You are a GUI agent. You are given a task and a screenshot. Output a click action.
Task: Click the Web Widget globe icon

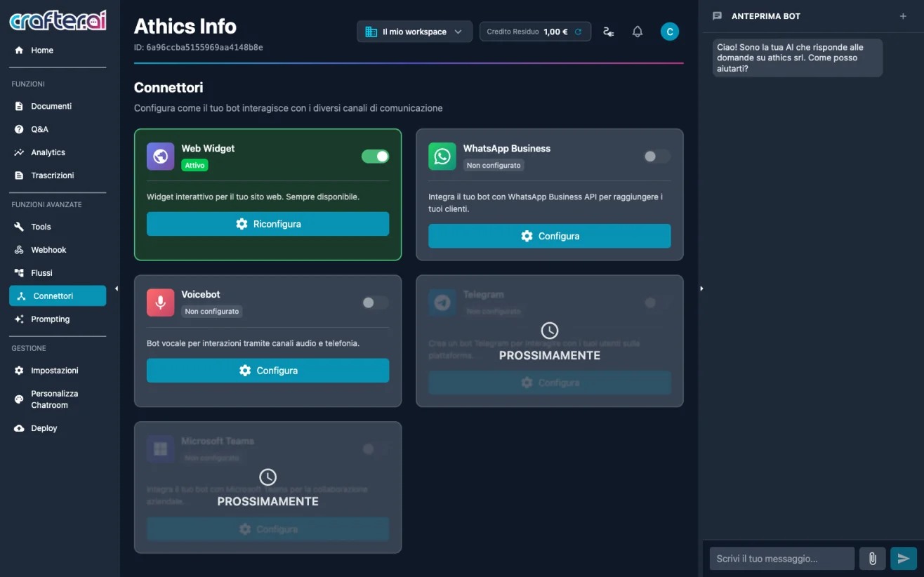tap(161, 157)
